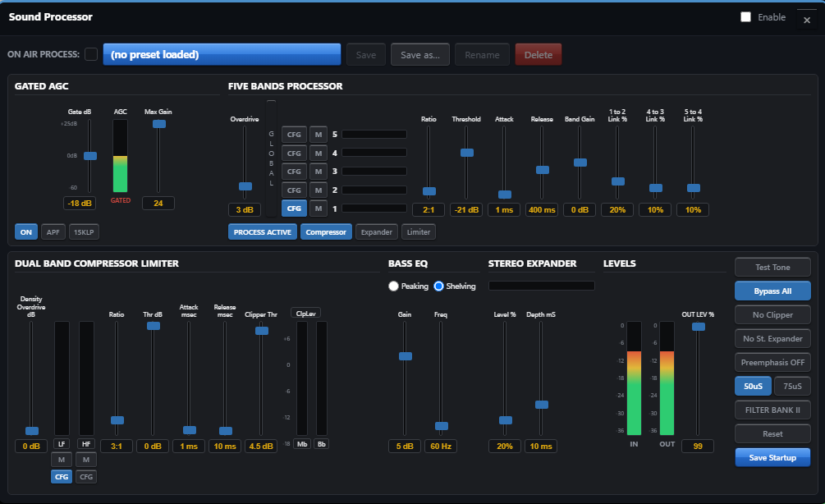
Task: Click the Five Bands Ratio slider handle
Action: (429, 191)
